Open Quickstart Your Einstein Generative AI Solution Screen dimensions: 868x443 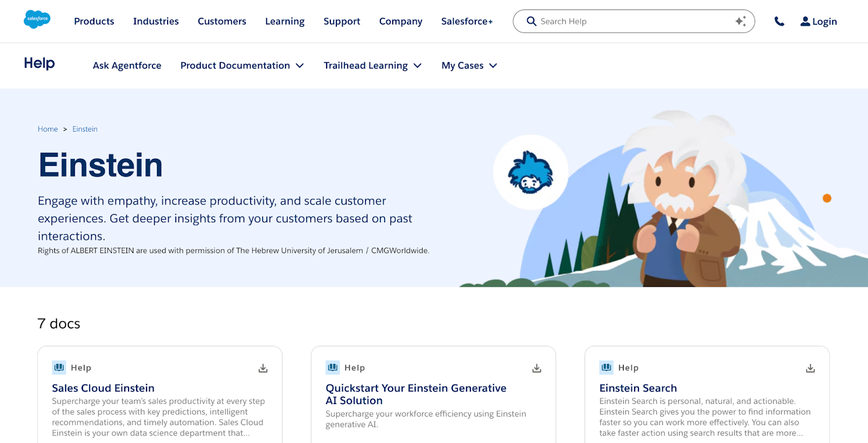tap(416, 394)
